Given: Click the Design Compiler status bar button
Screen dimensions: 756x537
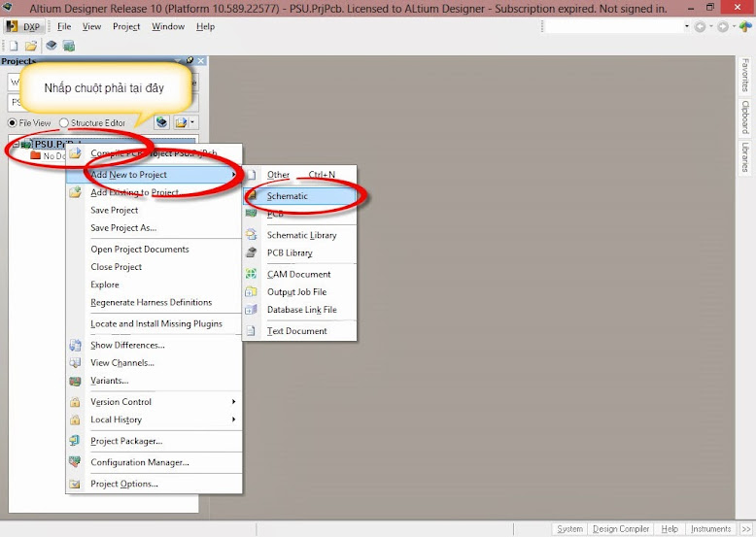Looking at the screenshot, I should [621, 529].
